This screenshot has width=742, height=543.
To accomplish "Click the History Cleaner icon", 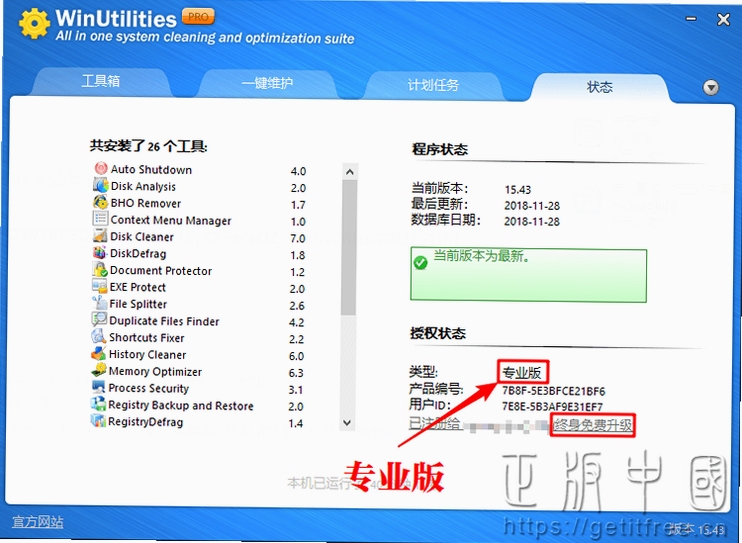I will (x=98, y=354).
